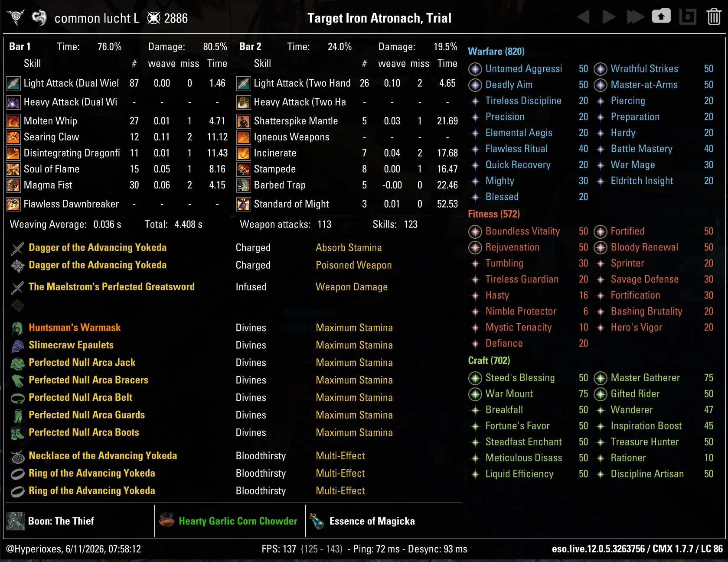This screenshot has height=562, width=728.
Task: Click character name common lucht L
Action: 97,18
